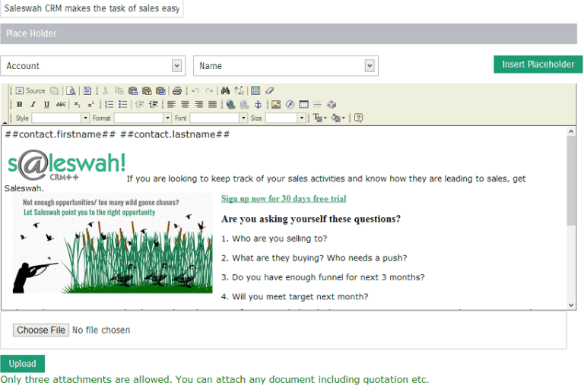This screenshot has width=584, height=392.
Task: Click the Increase Indent icon
Action: click(153, 105)
